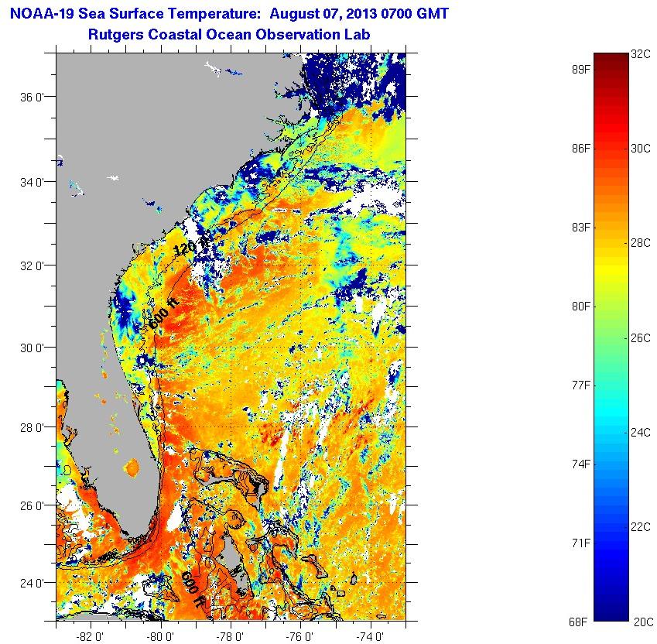Click the 71F colorbar label
This screenshot has width=657, height=644.
(580, 543)
